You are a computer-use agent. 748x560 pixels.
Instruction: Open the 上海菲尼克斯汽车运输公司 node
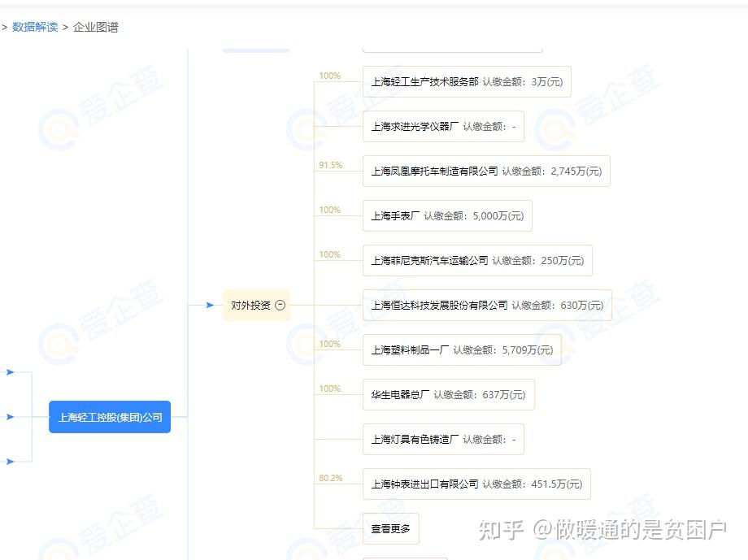tap(477, 260)
